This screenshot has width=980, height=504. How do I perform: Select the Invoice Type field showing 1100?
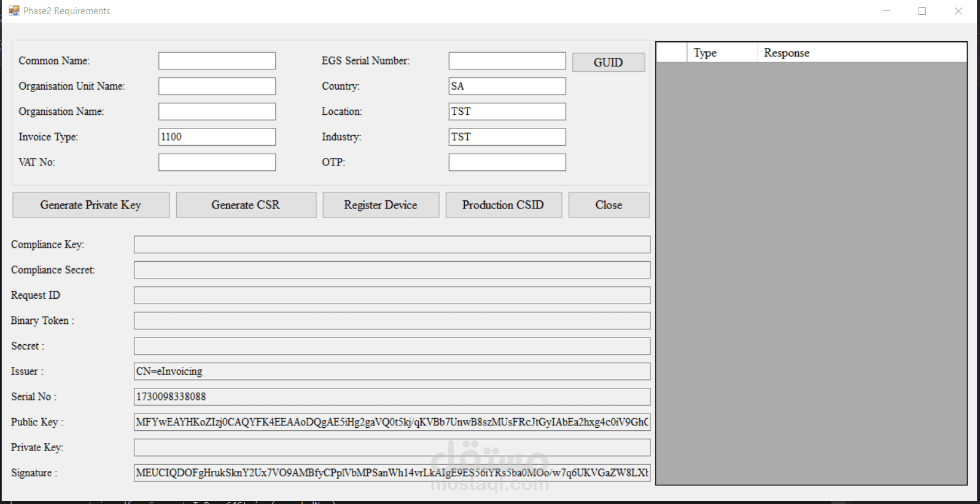coord(217,136)
